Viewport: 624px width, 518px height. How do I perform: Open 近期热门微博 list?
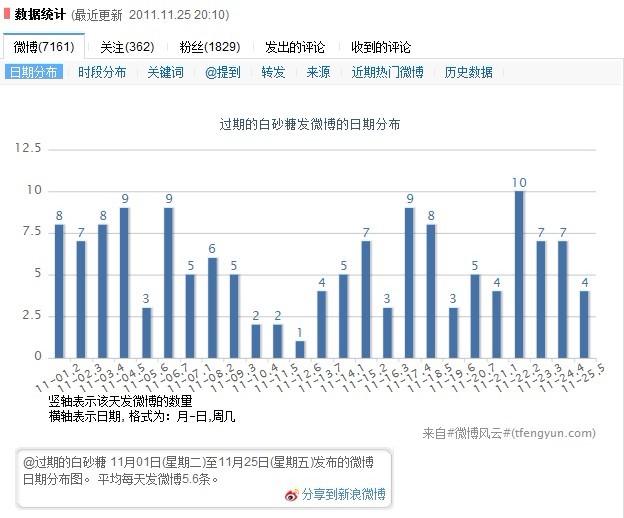click(387, 72)
